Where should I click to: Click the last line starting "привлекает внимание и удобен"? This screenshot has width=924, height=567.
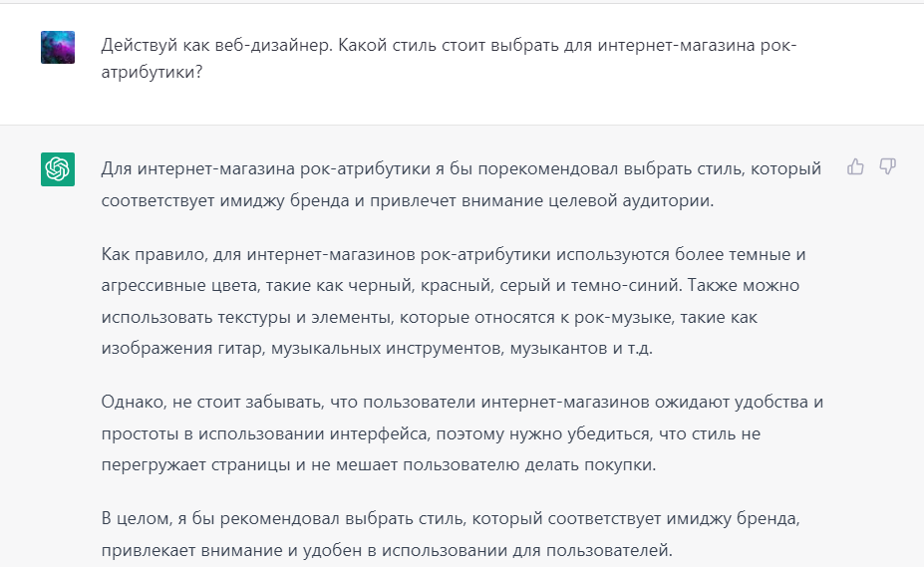point(387,550)
